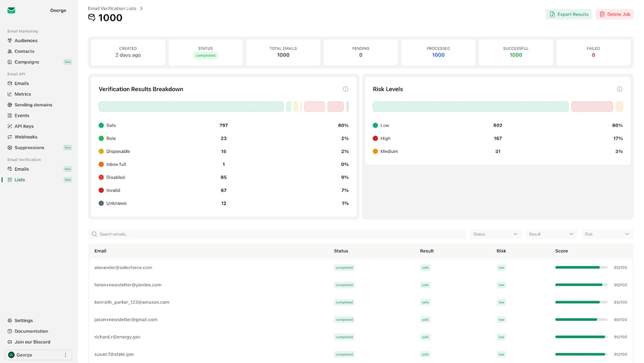The width and height of the screenshot is (644, 363).
Task: Open Metrics via its chart icon
Action: pyautogui.click(x=9, y=94)
